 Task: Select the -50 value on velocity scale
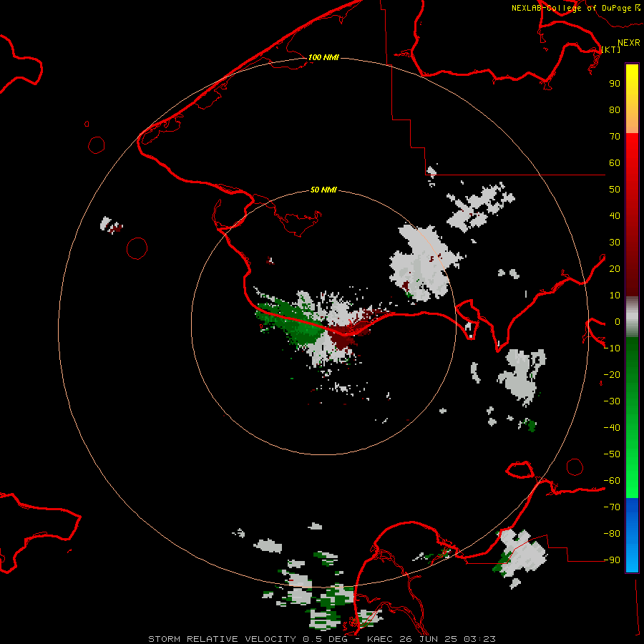point(612,454)
